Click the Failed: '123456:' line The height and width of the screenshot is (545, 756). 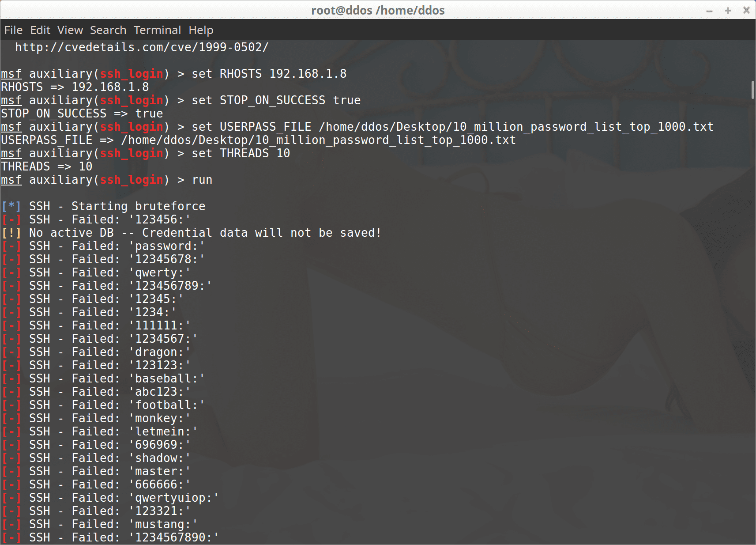point(96,220)
